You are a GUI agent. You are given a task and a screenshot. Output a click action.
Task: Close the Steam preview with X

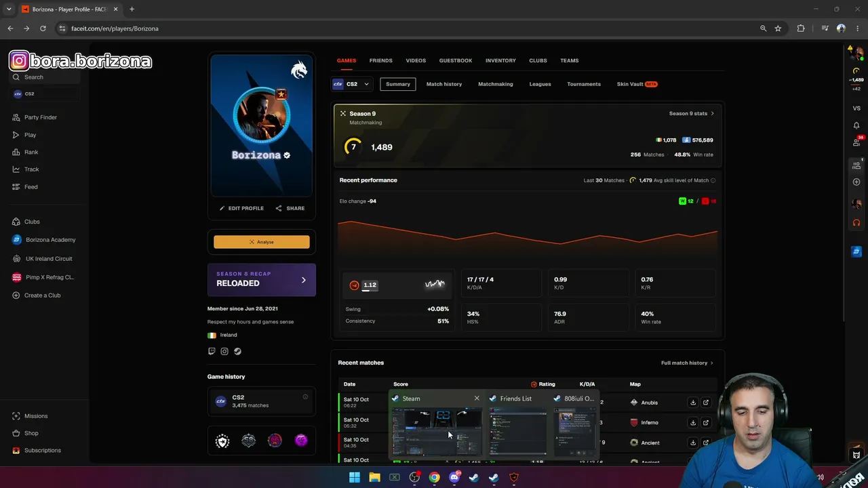tap(477, 399)
